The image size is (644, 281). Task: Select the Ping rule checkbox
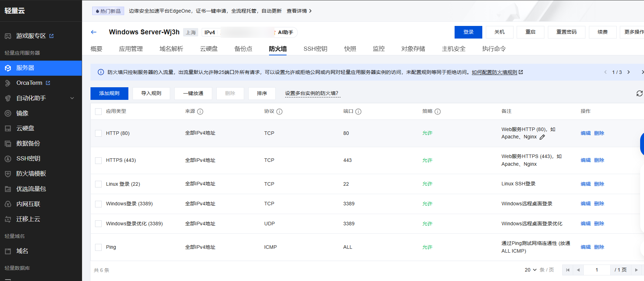tap(99, 247)
